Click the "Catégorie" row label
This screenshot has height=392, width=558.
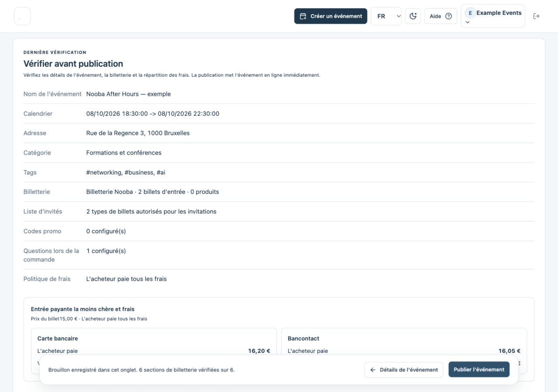click(37, 153)
